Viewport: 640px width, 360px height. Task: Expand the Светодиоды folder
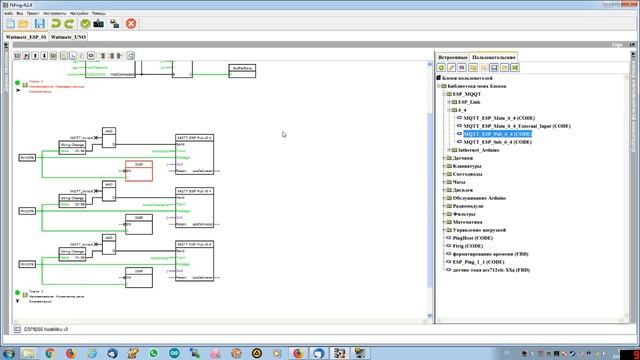[444, 174]
